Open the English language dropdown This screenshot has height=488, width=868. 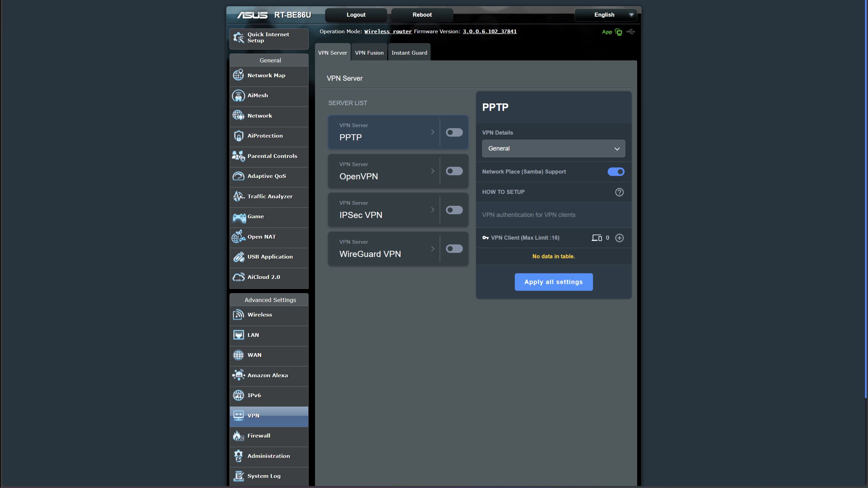click(x=605, y=15)
